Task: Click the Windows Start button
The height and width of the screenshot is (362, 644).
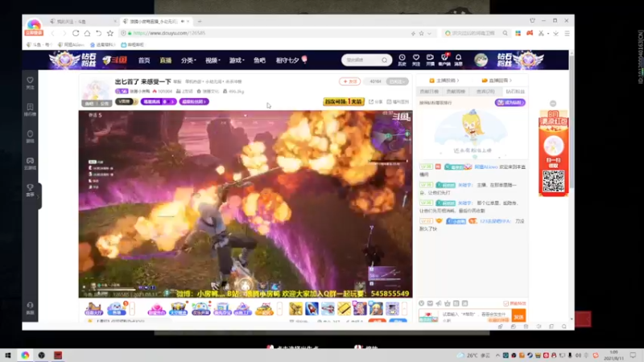Action: (8, 355)
